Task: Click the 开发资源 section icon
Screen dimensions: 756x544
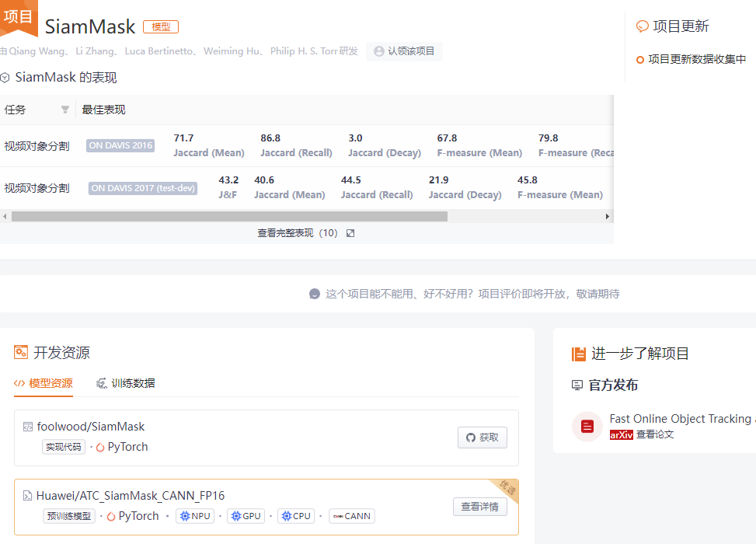Action: click(x=21, y=353)
